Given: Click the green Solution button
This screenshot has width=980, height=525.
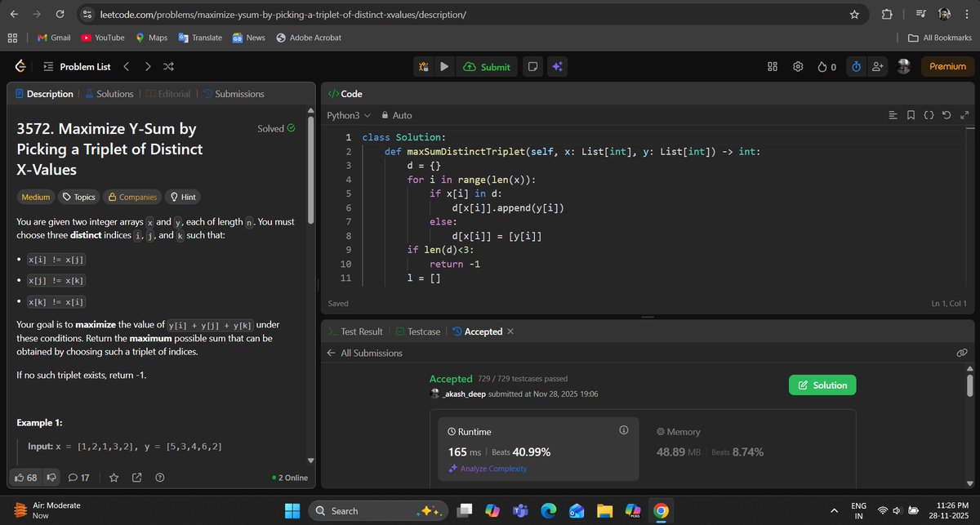Looking at the screenshot, I should tap(822, 385).
